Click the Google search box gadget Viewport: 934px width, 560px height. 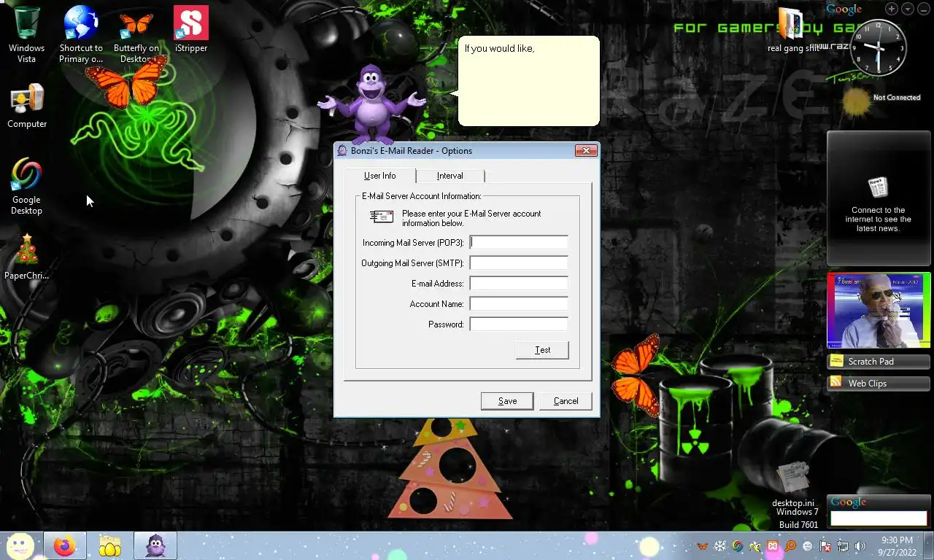click(879, 518)
